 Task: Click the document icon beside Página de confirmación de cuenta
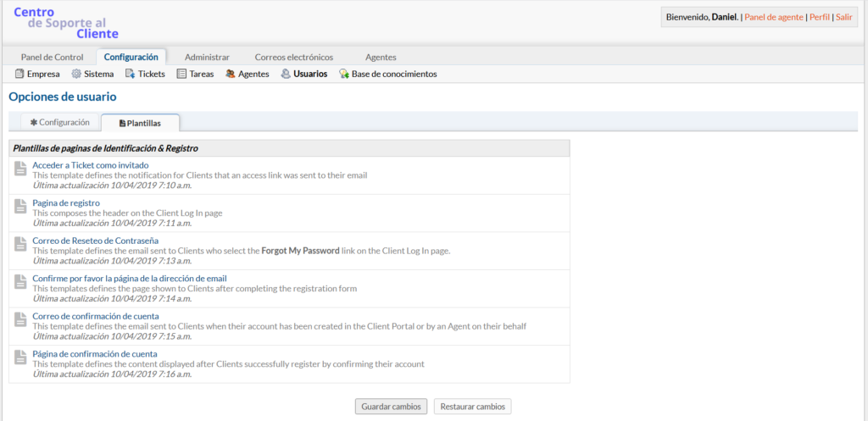coord(21,358)
